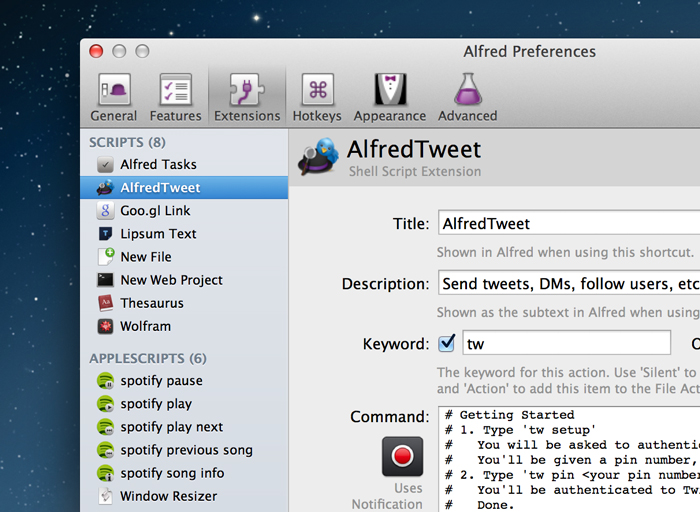Click the Window Resizer icon

click(105, 496)
